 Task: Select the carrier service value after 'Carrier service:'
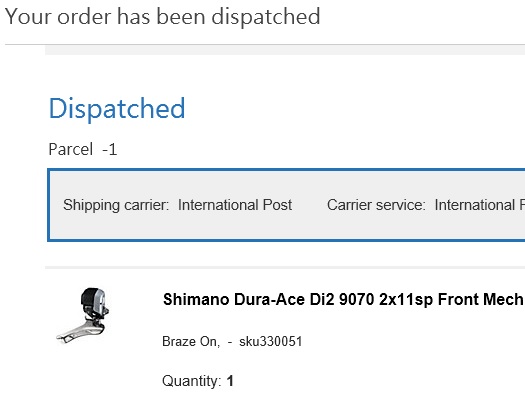[479, 205]
